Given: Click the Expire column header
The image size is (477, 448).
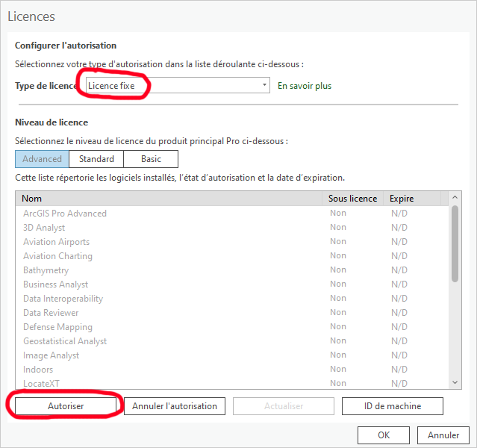Looking at the screenshot, I should click(x=402, y=199).
